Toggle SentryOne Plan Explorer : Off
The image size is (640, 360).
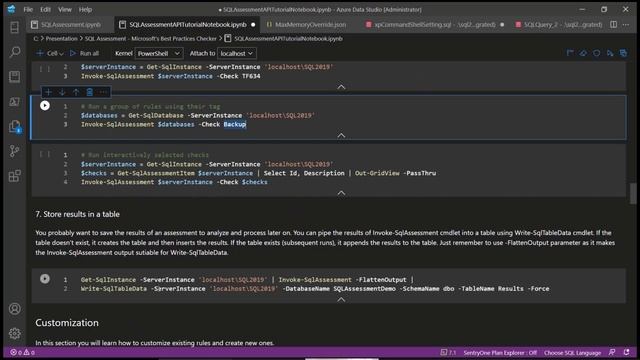[500, 353]
